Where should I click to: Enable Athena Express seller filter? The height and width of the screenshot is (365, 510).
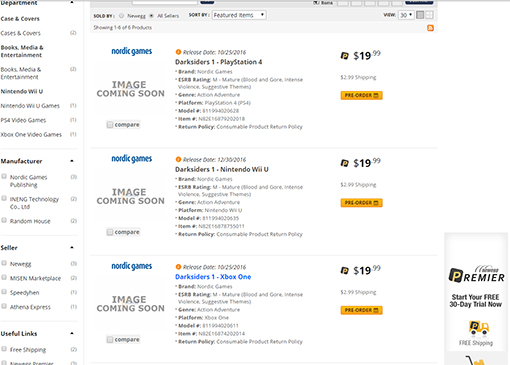[x=4, y=306]
